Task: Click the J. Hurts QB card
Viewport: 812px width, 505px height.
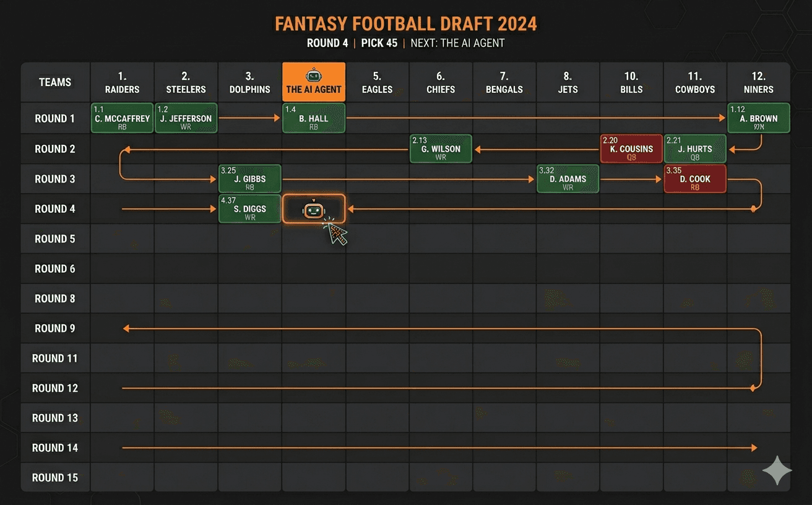Action: click(695, 149)
